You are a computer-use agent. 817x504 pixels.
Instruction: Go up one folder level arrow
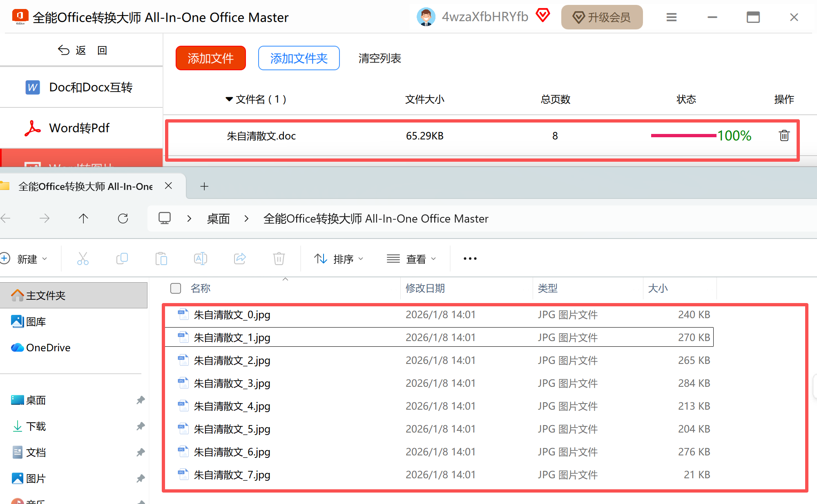(x=83, y=219)
